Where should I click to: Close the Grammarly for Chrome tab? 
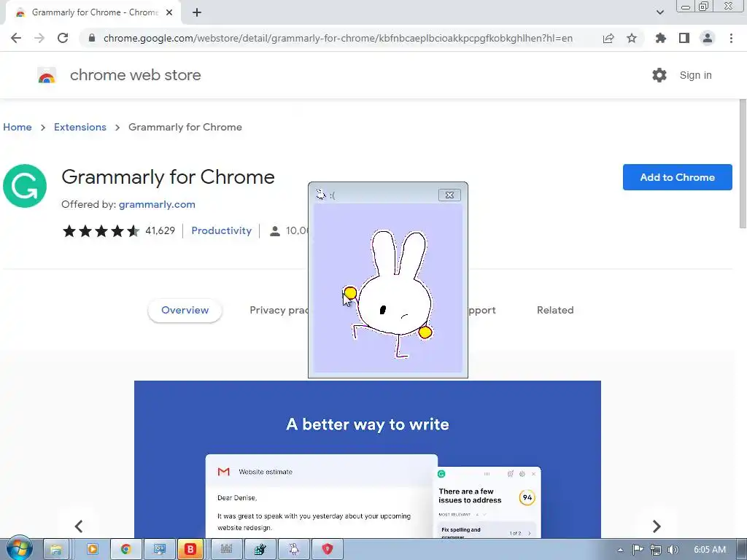[x=169, y=12]
